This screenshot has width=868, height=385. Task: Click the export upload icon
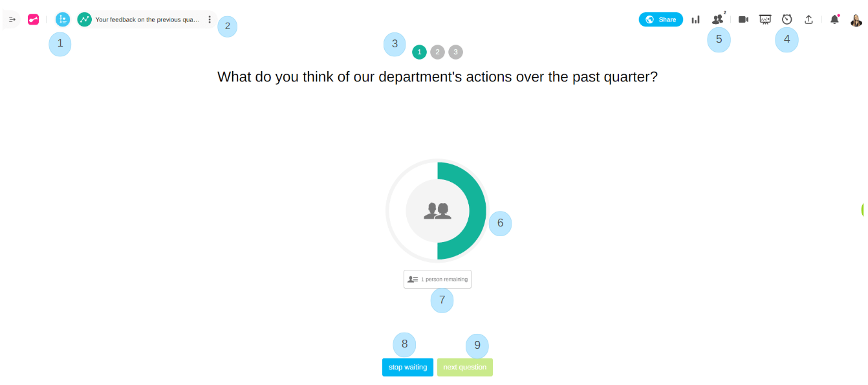click(x=808, y=19)
